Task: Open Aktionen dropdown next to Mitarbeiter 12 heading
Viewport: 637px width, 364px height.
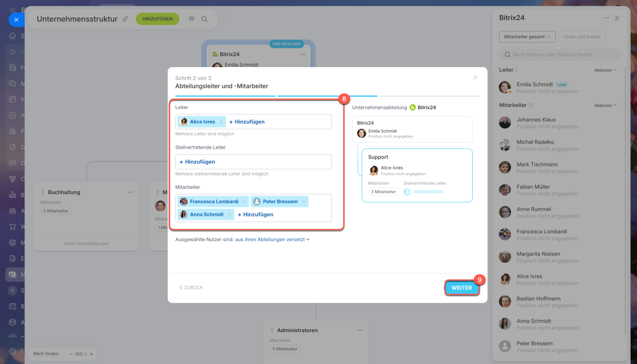Action: pyautogui.click(x=605, y=105)
